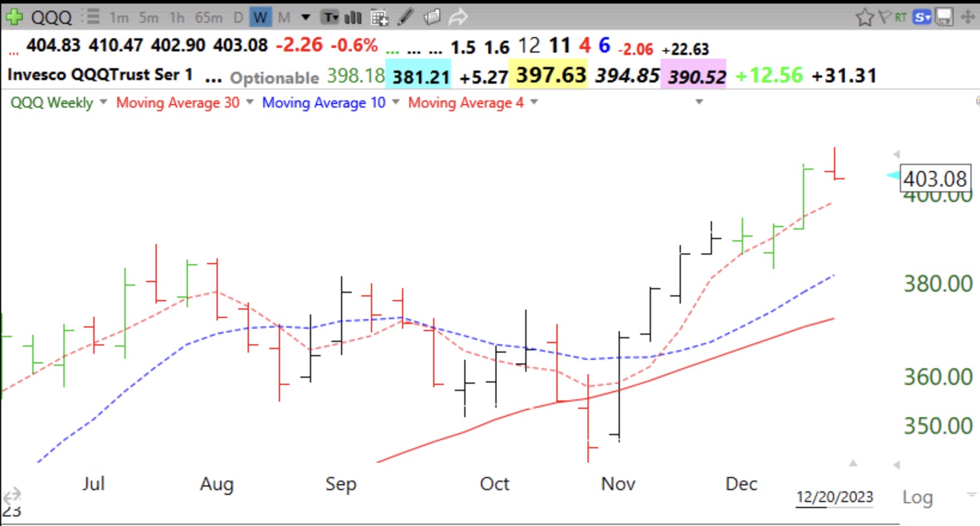Click the RT real-time indicator
The width and height of the screenshot is (980, 526).
pos(901,17)
